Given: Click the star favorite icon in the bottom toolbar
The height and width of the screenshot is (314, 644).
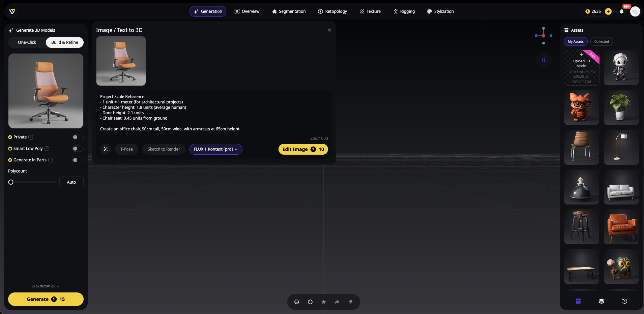Looking at the screenshot, I should [324, 302].
